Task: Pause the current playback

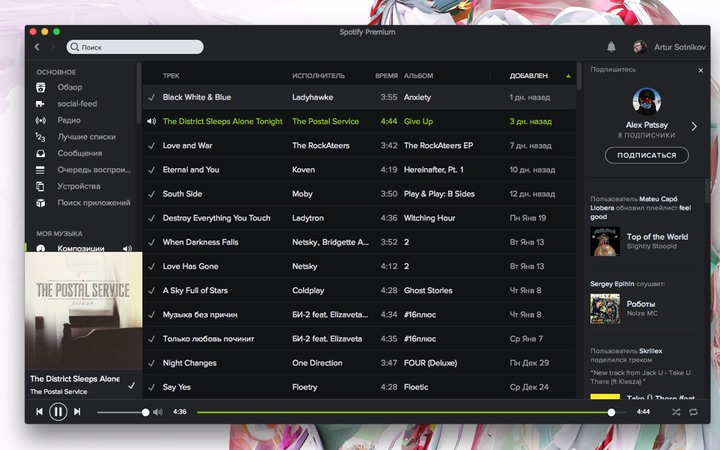Action: coord(58,412)
